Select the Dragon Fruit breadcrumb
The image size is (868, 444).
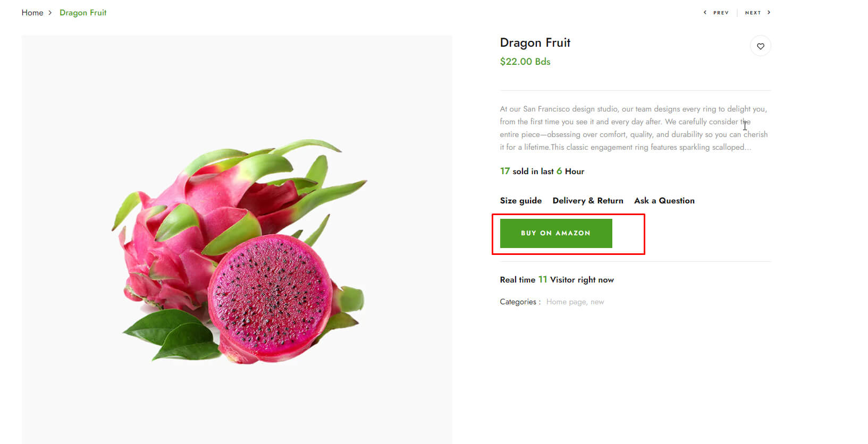[x=83, y=13]
